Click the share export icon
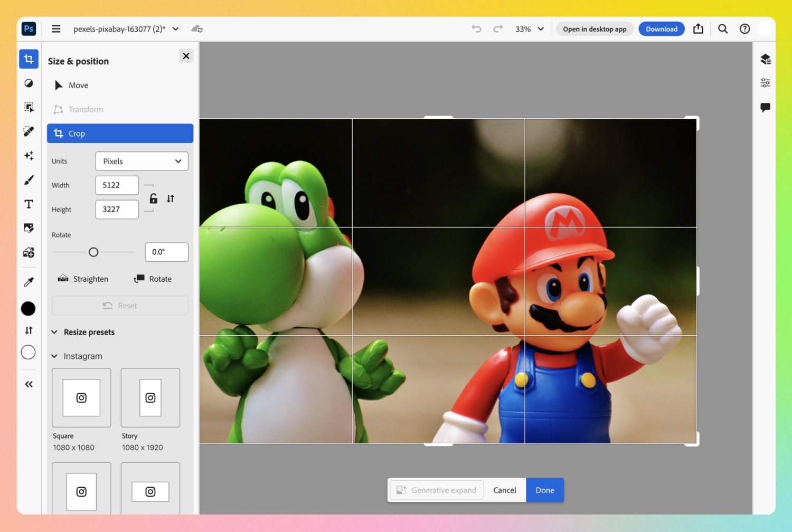792x532 pixels. (x=698, y=29)
